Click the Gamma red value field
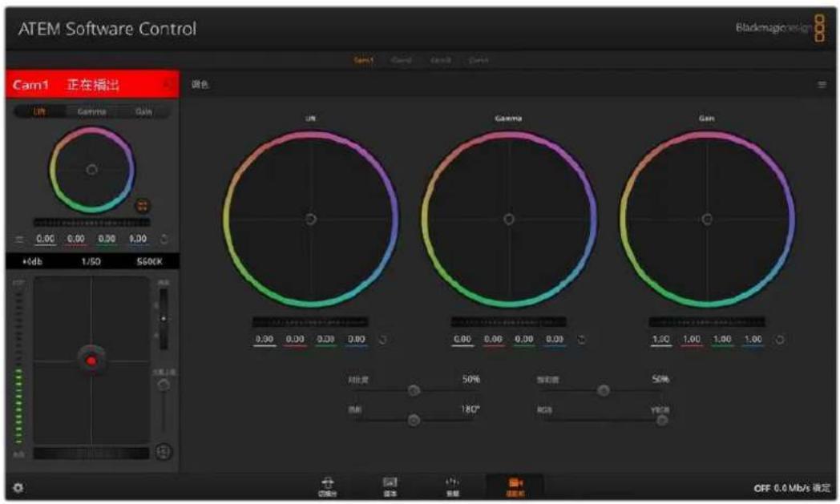The height and width of the screenshot is (504, 840). pyautogui.click(x=494, y=340)
